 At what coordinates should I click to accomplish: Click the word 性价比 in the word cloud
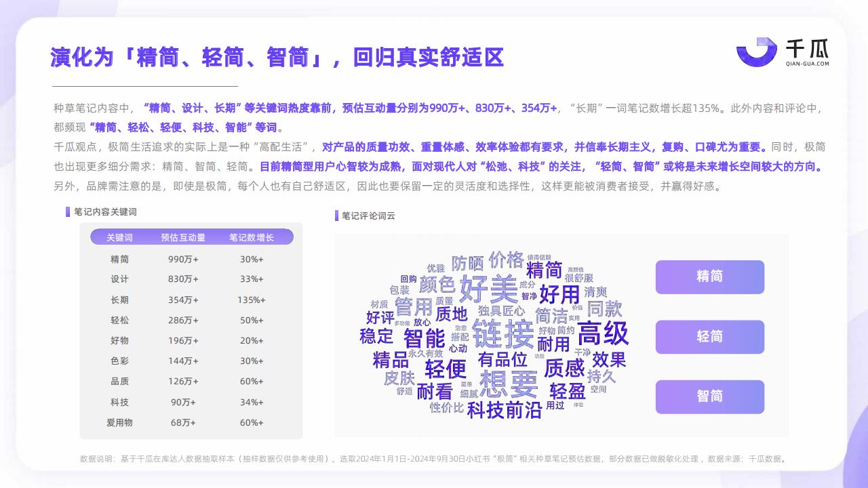click(x=447, y=408)
